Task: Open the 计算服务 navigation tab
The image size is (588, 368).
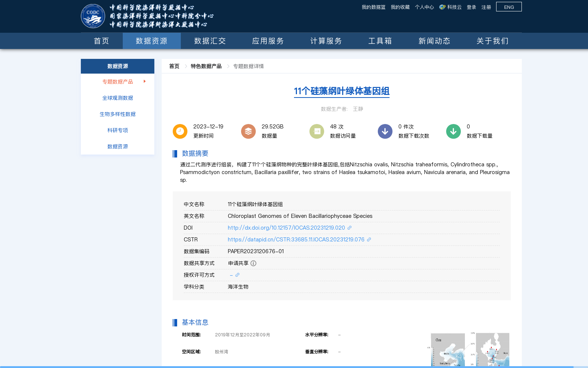Action: tap(326, 41)
